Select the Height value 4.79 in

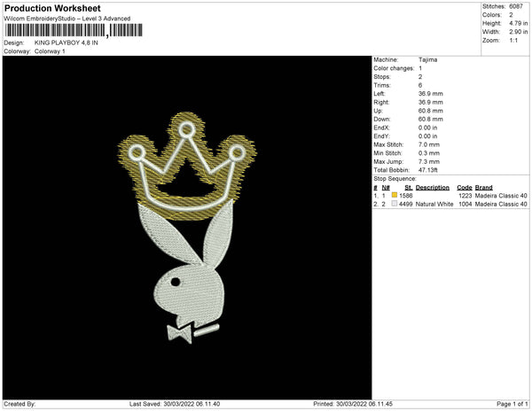click(518, 23)
